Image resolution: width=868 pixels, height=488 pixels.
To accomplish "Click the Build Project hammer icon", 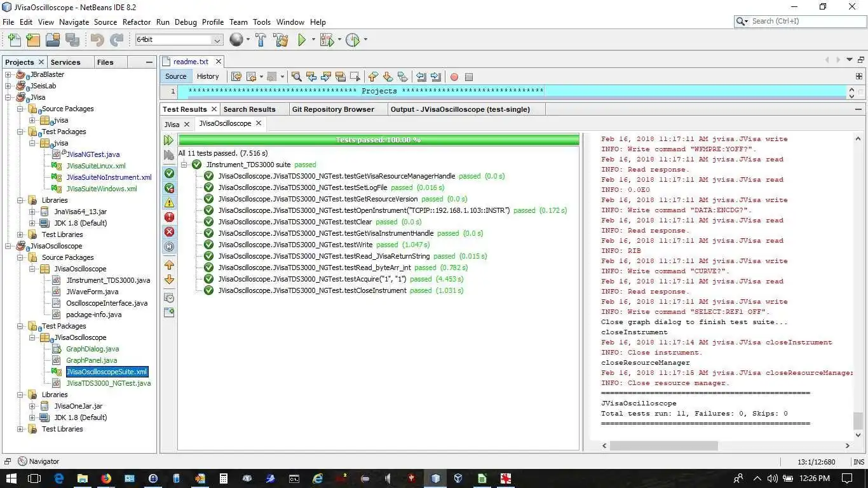I will coord(261,40).
